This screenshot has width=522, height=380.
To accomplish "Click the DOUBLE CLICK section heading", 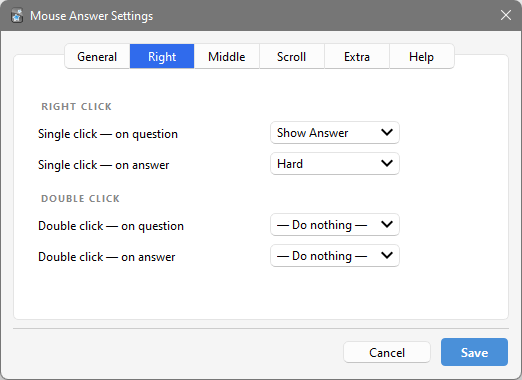I will (80, 199).
